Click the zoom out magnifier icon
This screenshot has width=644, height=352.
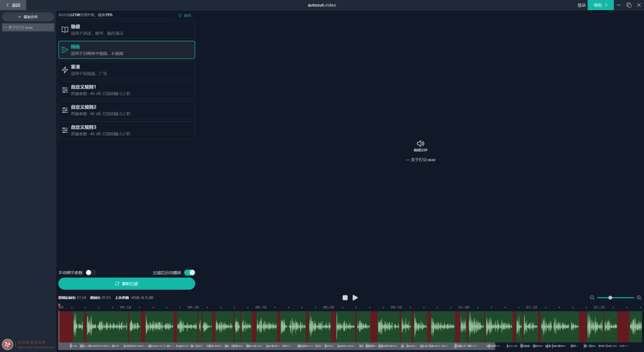(592, 298)
